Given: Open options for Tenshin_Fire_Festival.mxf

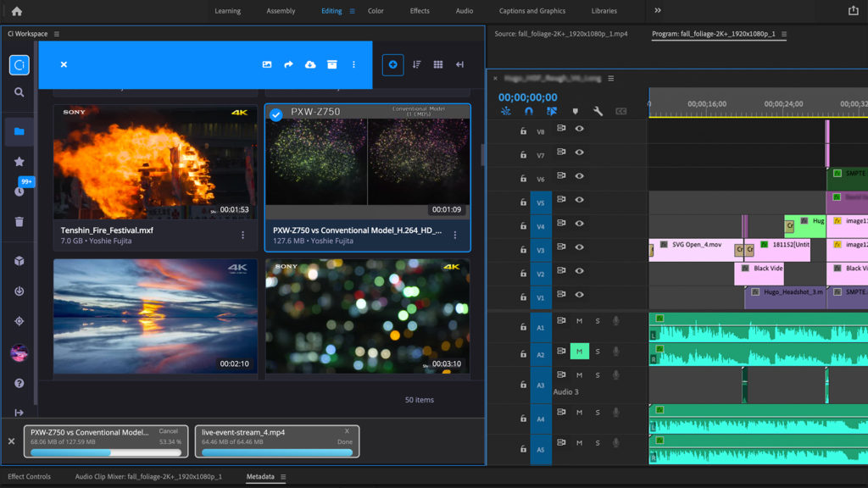Looking at the screenshot, I should click(x=242, y=236).
